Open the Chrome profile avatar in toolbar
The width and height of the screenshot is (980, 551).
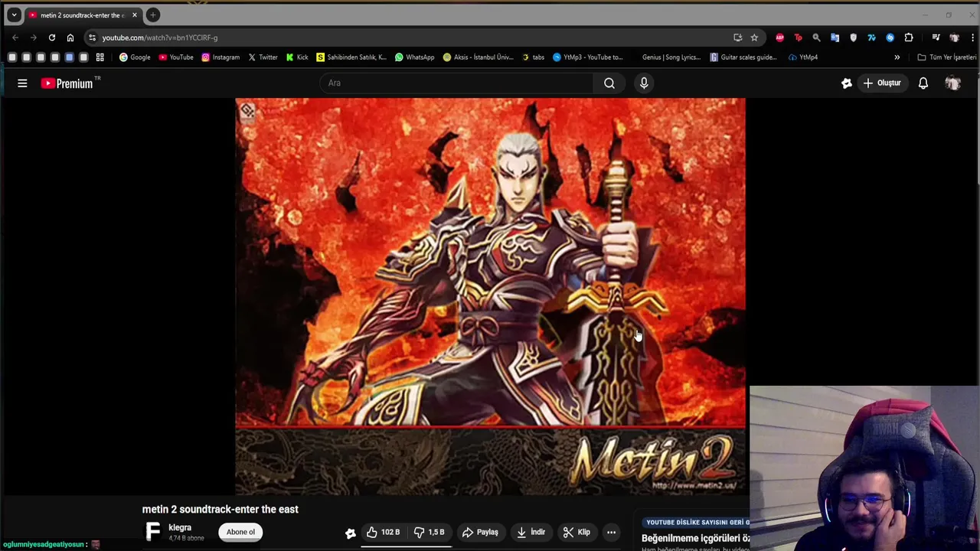click(954, 37)
